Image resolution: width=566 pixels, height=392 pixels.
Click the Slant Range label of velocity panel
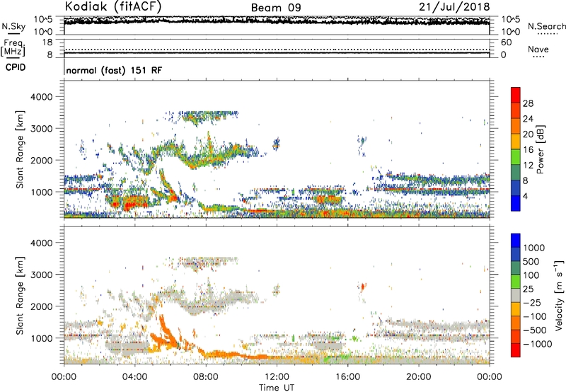20,295
